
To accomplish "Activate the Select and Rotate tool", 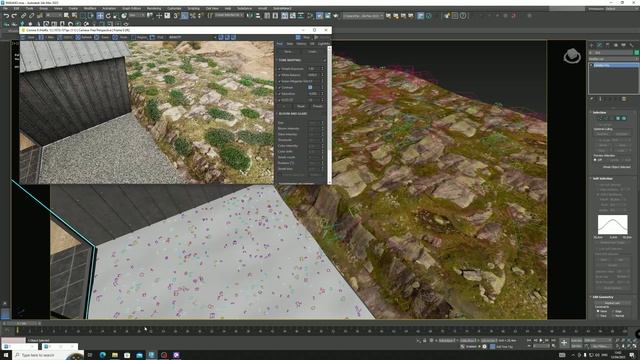I will (108, 16).
